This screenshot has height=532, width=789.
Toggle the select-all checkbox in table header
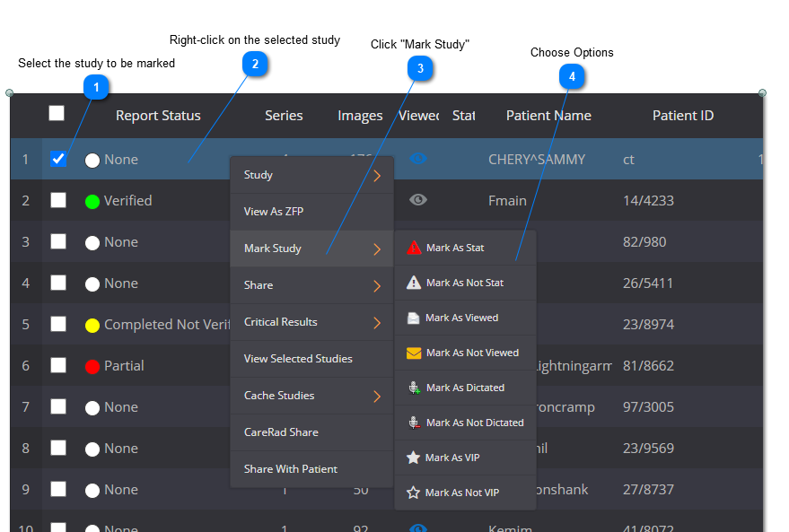click(57, 113)
